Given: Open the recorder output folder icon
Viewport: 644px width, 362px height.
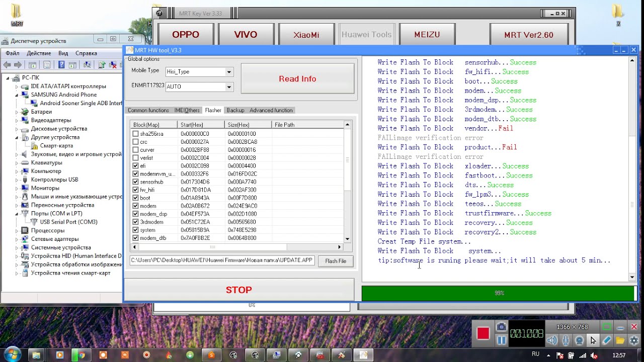Looking at the screenshot, I should click(x=620, y=340).
